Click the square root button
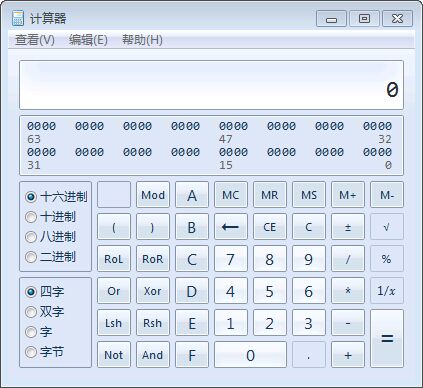 387,227
